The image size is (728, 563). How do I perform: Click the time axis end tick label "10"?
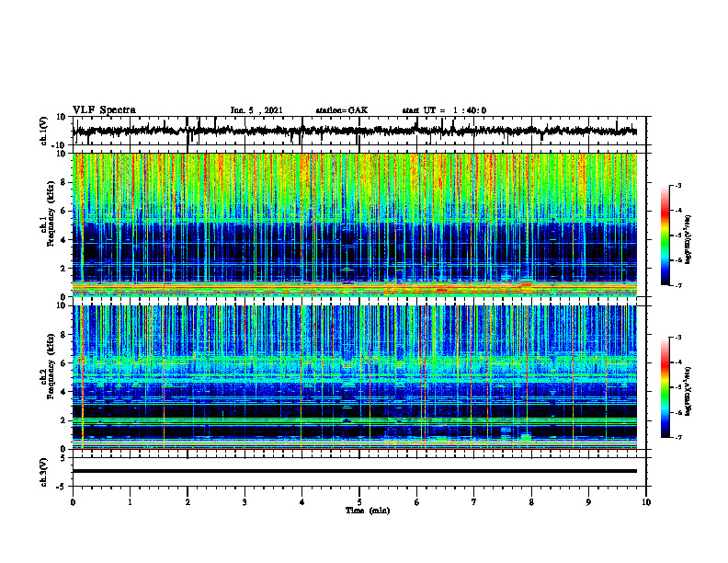pos(646,502)
